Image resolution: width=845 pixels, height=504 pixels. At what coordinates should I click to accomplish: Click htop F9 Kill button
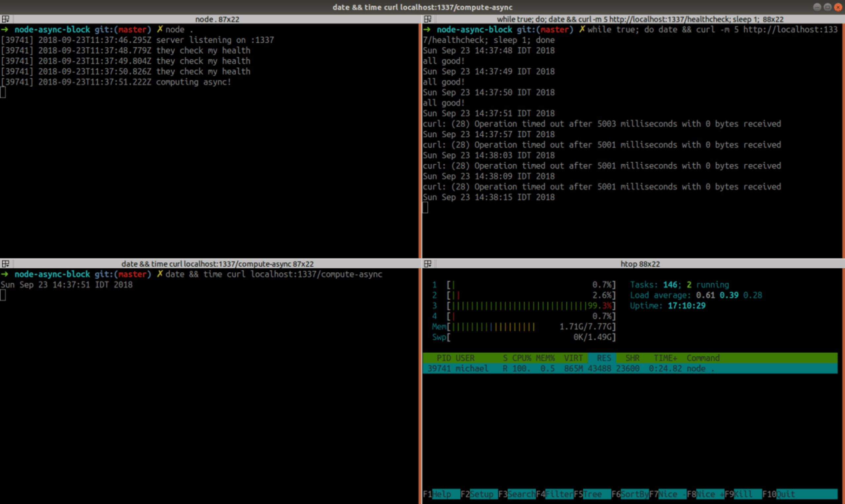click(x=743, y=494)
